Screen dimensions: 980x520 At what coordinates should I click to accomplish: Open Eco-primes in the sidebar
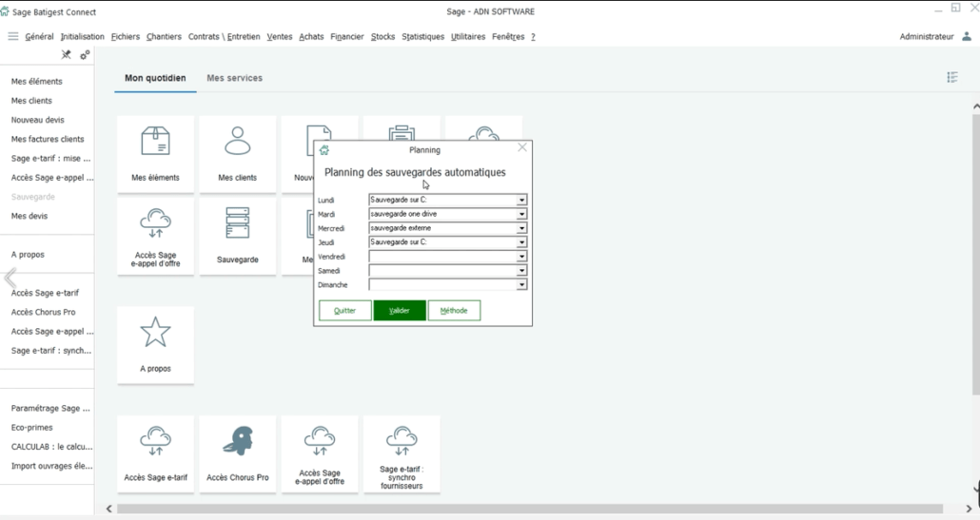pyautogui.click(x=32, y=428)
